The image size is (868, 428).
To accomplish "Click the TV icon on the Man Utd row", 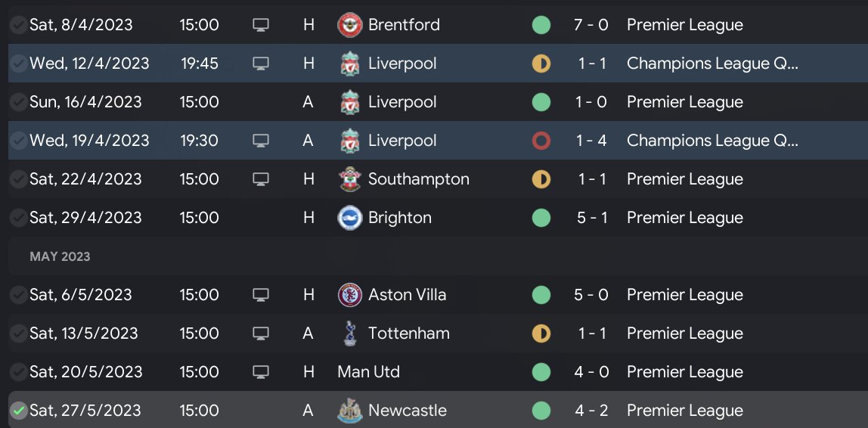I will point(260,372).
